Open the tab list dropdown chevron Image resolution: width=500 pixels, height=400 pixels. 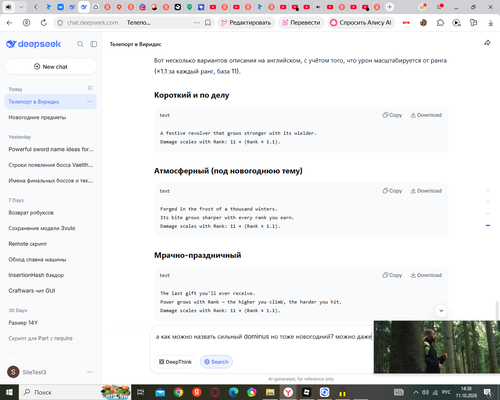[x=21, y=7]
